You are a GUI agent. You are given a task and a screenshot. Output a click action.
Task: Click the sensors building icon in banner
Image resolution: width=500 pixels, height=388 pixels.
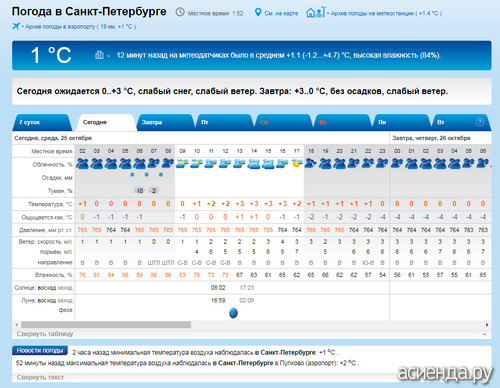pyautogui.click(x=99, y=55)
